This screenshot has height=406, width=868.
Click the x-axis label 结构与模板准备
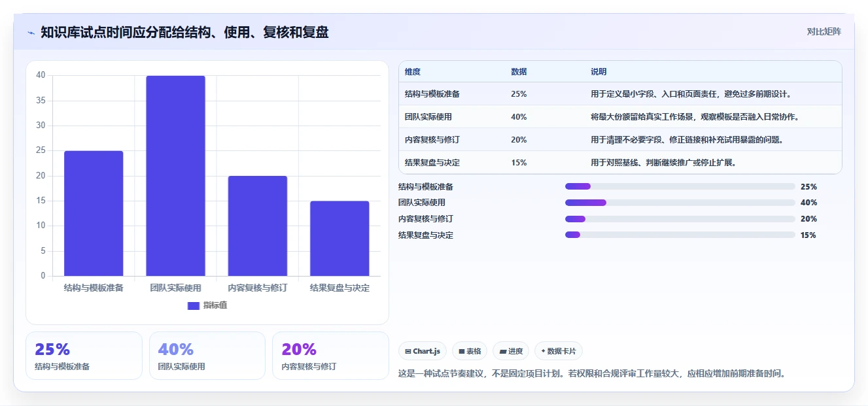94,288
